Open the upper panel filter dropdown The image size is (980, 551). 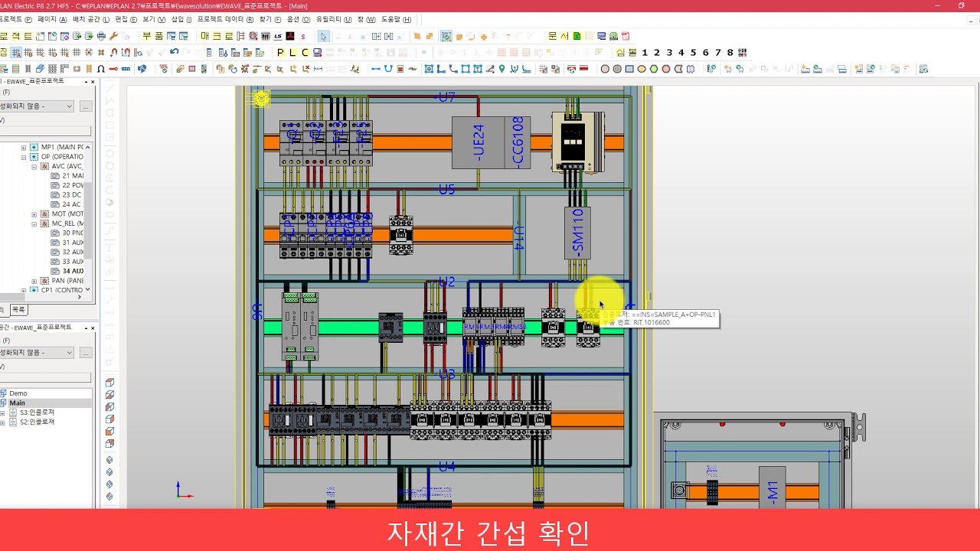[x=69, y=106]
